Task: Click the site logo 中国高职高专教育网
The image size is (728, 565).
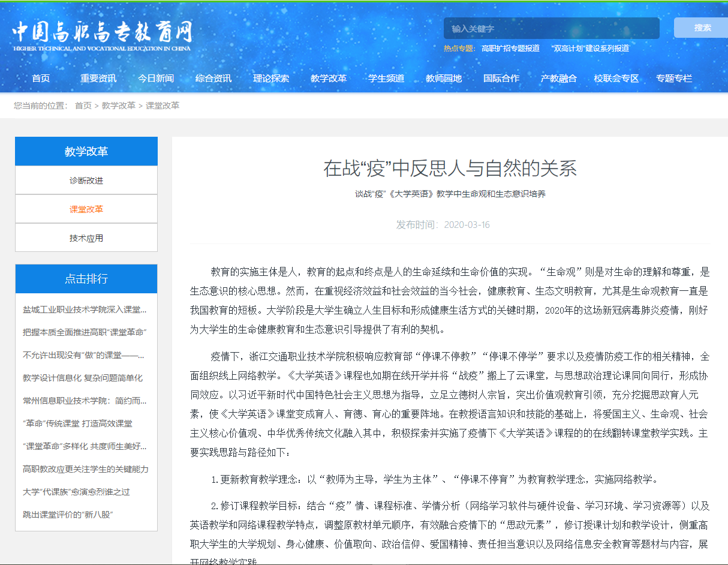Action: pyautogui.click(x=102, y=35)
